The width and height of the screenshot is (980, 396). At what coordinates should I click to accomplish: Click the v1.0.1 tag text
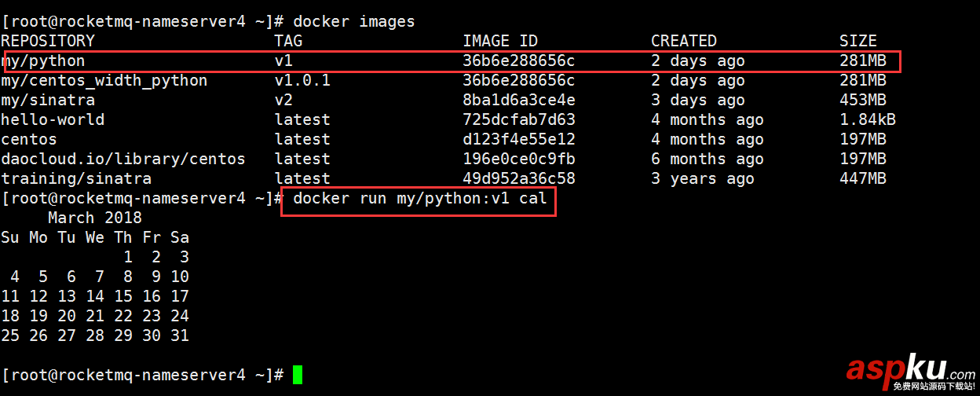[x=302, y=80]
